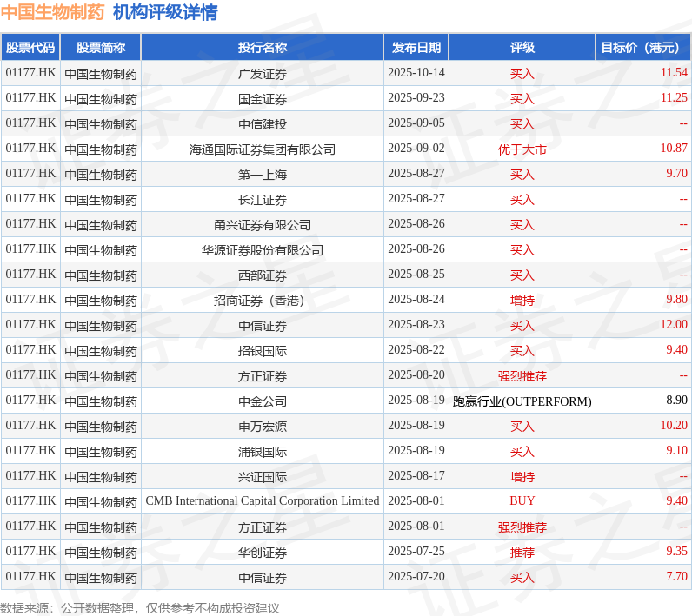
Task: Click the date 2025-07-25
Action: pyautogui.click(x=416, y=551)
